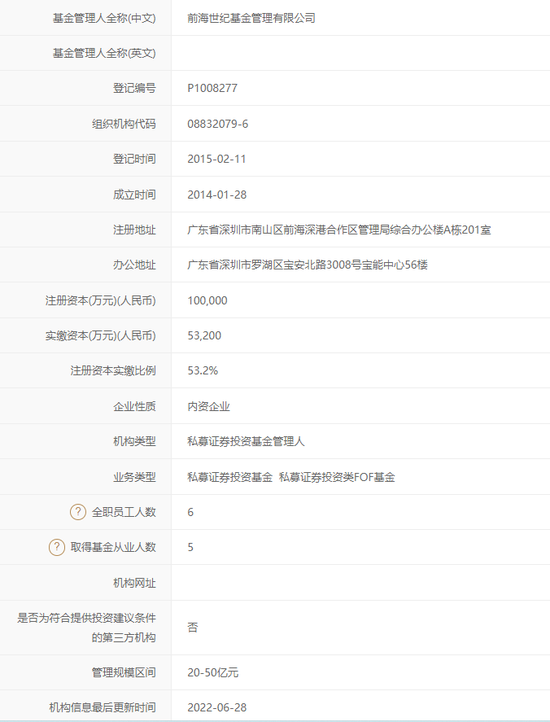
Task: Select paid-in capital value 53,200
Action: click(x=204, y=335)
